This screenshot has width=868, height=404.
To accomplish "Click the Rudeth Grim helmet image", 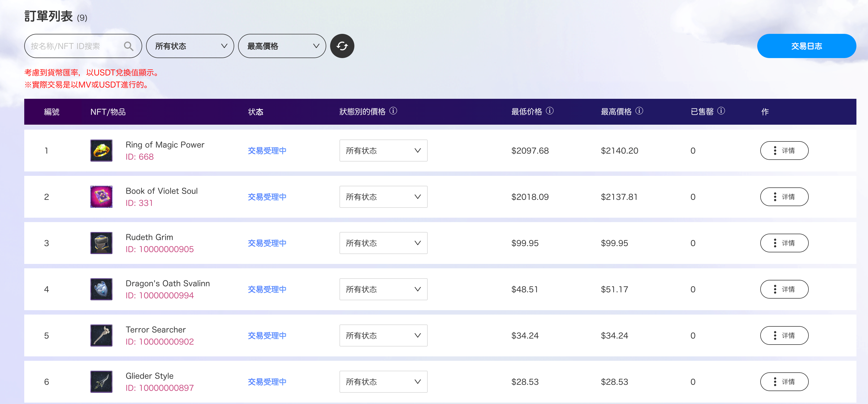I will (x=101, y=243).
